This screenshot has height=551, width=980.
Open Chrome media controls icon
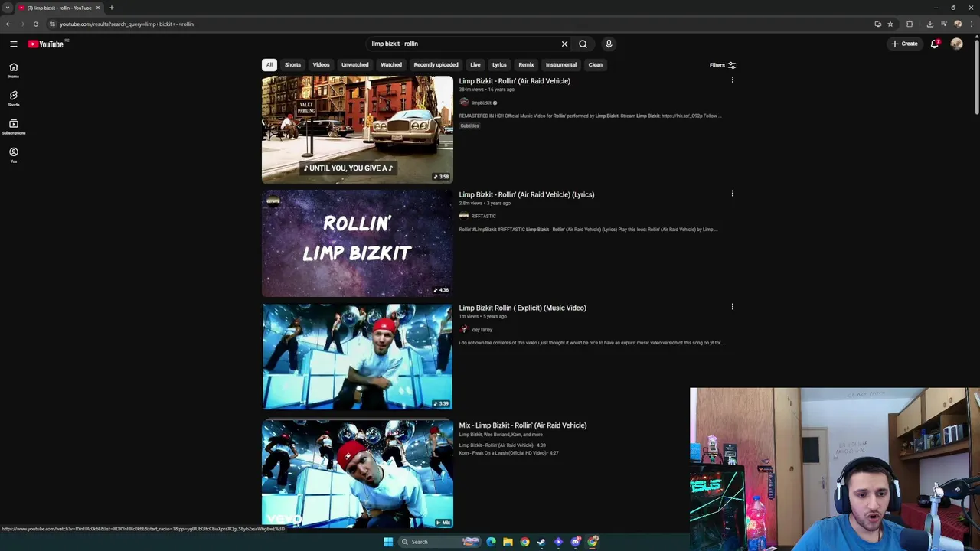944,24
